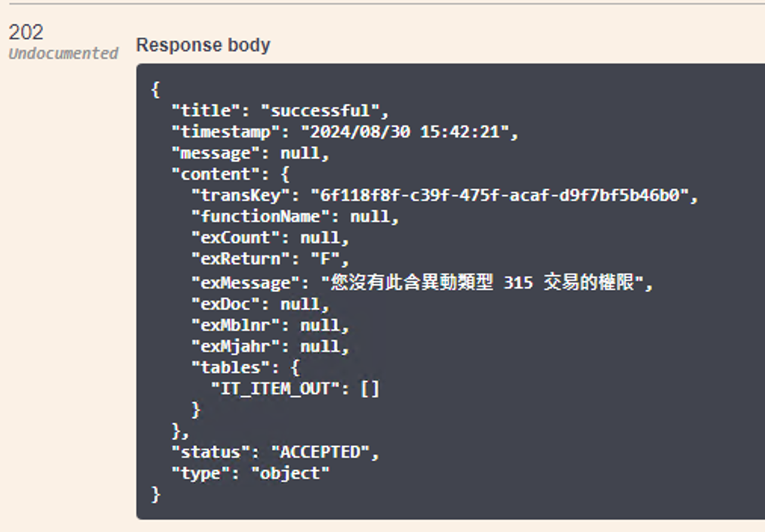Viewport: 765px width, 532px height.
Task: Click the "exCount": null entry
Action: (x=271, y=237)
